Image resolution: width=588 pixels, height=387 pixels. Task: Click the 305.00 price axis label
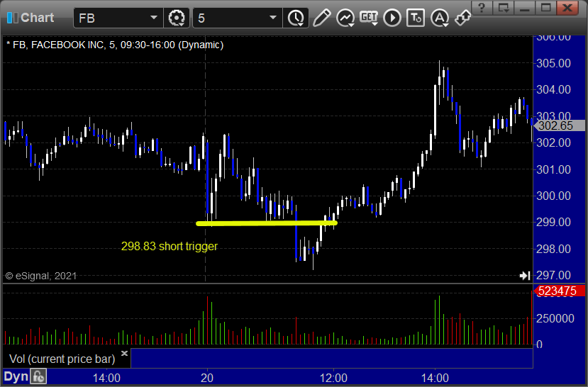click(x=553, y=63)
